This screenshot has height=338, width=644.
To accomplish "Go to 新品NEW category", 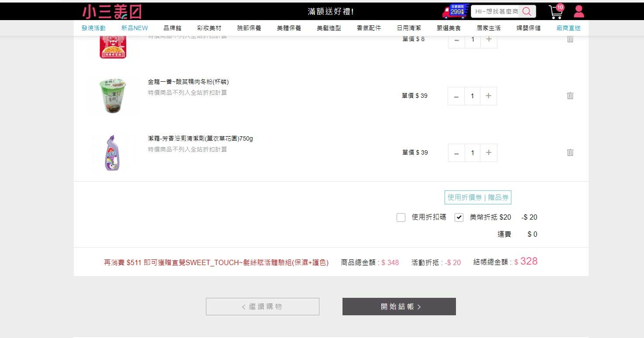I will [x=135, y=28].
